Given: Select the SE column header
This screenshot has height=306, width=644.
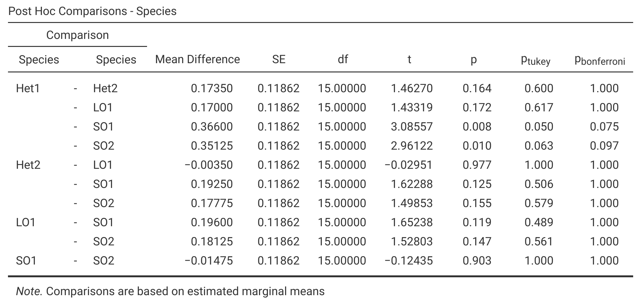Looking at the screenshot, I should coord(278,59).
